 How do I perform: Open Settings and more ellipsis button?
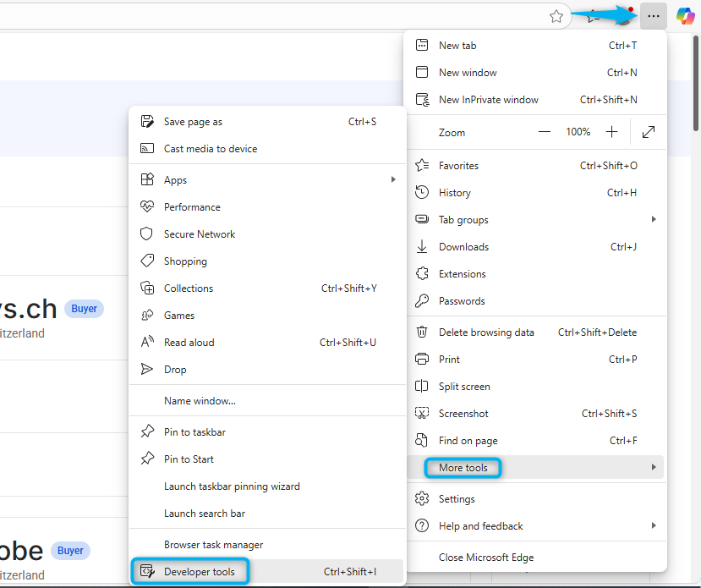(x=653, y=16)
